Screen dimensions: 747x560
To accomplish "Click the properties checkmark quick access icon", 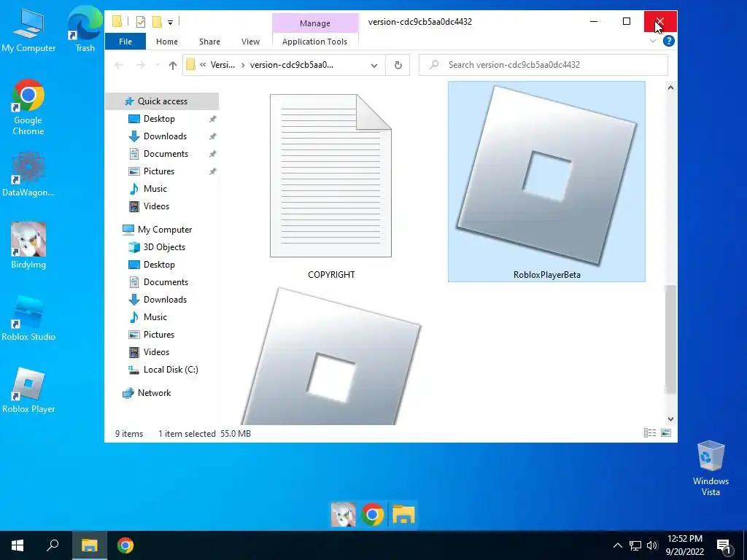I will [141, 21].
